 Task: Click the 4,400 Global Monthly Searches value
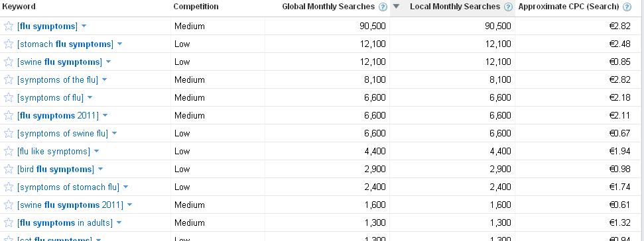[375, 151]
